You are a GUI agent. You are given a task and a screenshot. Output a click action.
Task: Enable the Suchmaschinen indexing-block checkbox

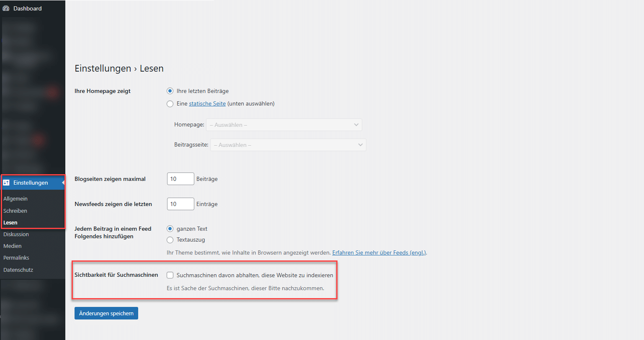170,275
